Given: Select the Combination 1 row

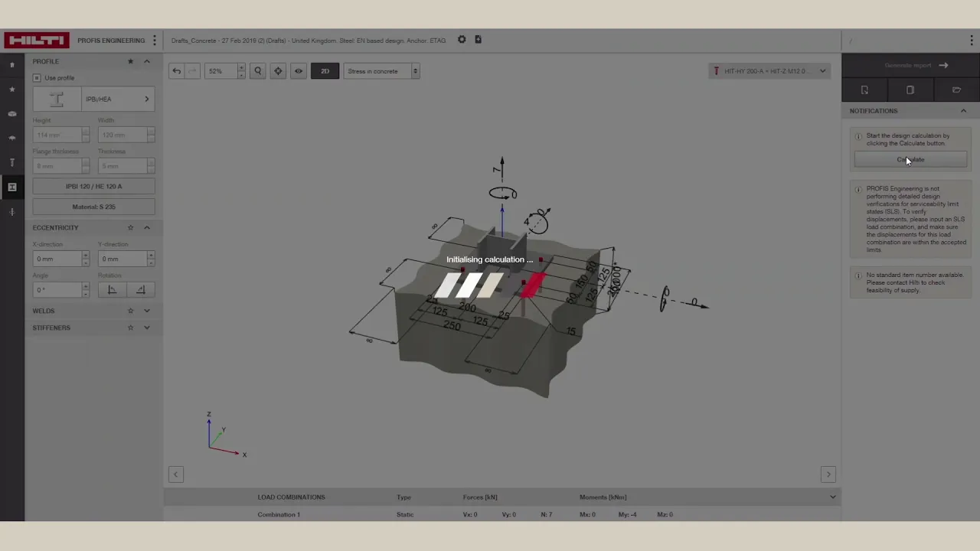Looking at the screenshot, I should pos(501,514).
